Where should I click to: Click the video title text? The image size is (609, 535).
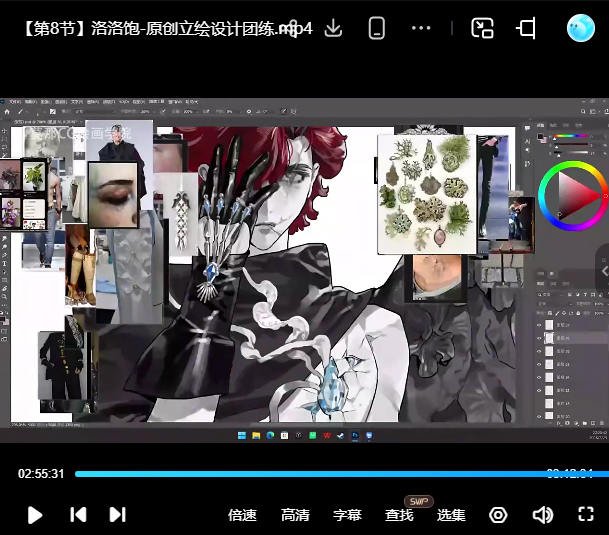(165, 28)
